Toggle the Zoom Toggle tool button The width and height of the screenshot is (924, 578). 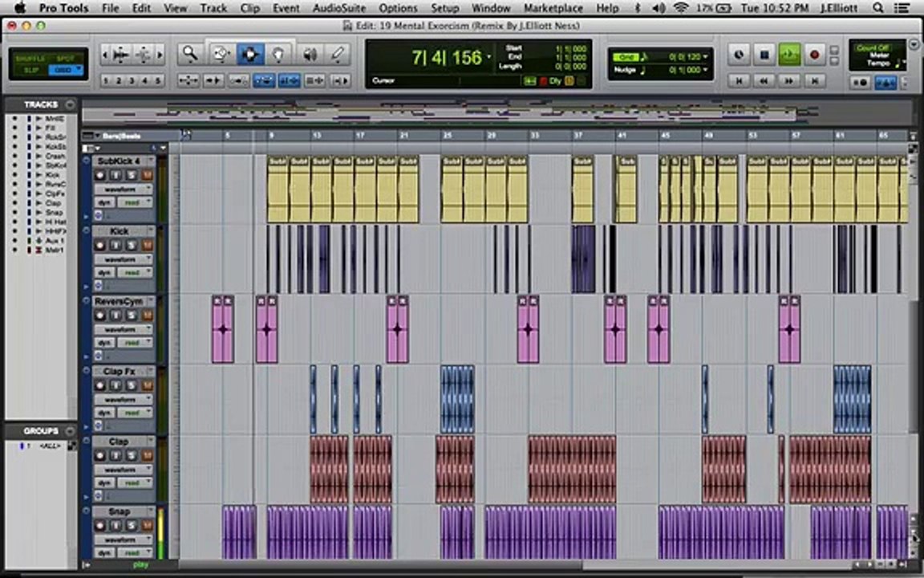pyautogui.click(x=188, y=80)
